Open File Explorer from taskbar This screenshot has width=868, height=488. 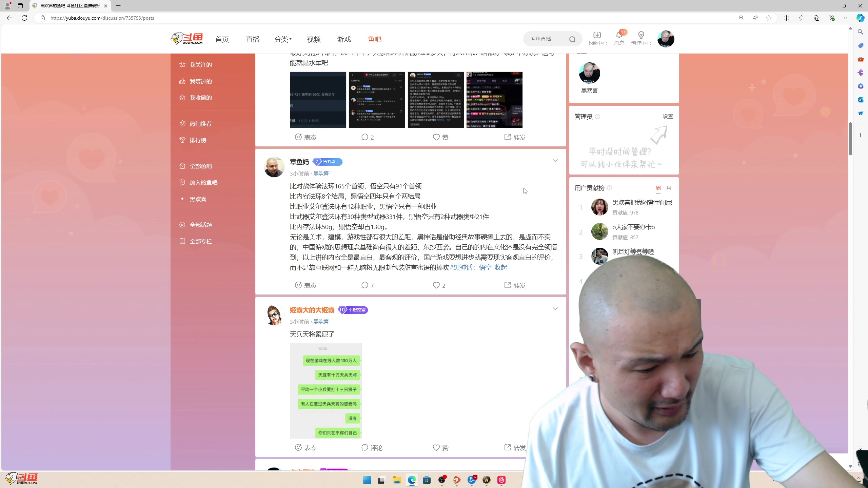tap(397, 480)
